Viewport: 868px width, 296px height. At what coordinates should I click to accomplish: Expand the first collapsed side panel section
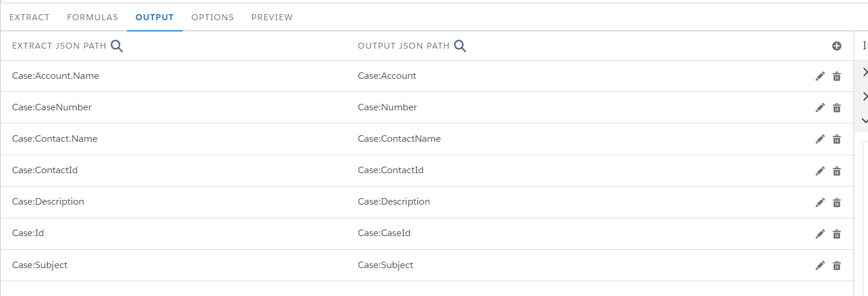(x=864, y=72)
